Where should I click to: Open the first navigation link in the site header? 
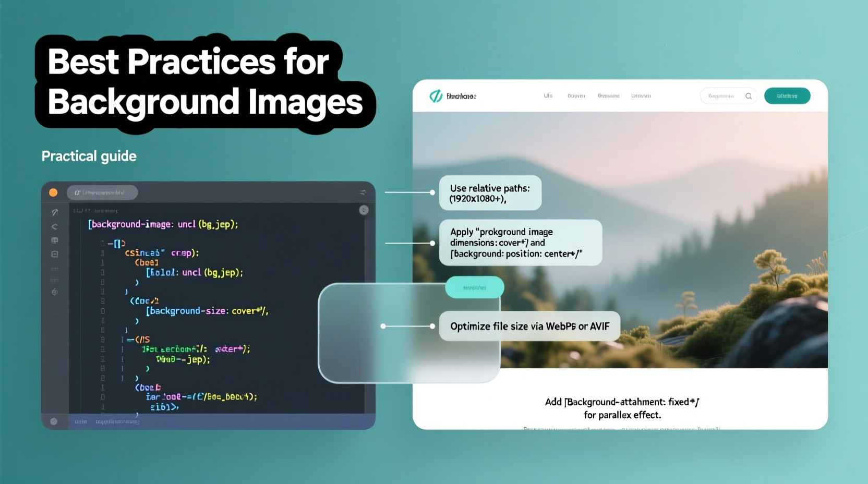(x=548, y=95)
